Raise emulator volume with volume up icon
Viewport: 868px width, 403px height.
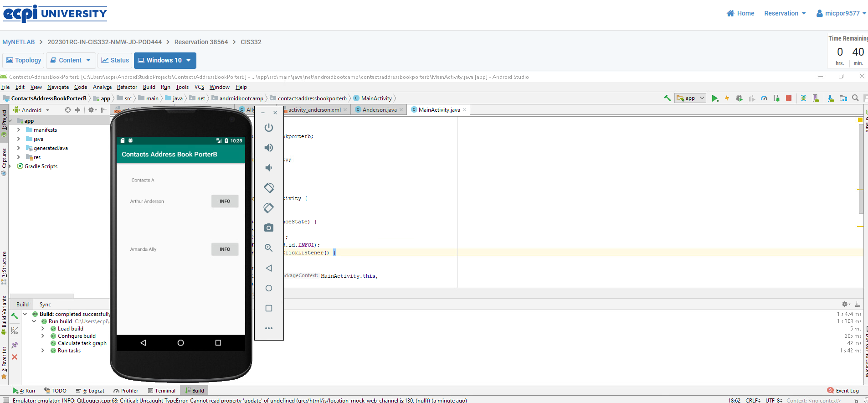tap(269, 148)
